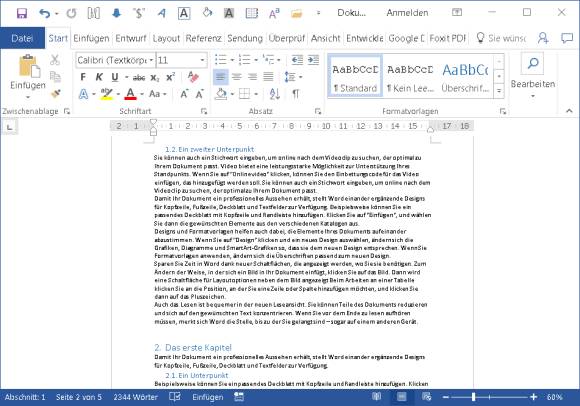
Task: Click the folder open icon in quick access
Action: click(296, 14)
